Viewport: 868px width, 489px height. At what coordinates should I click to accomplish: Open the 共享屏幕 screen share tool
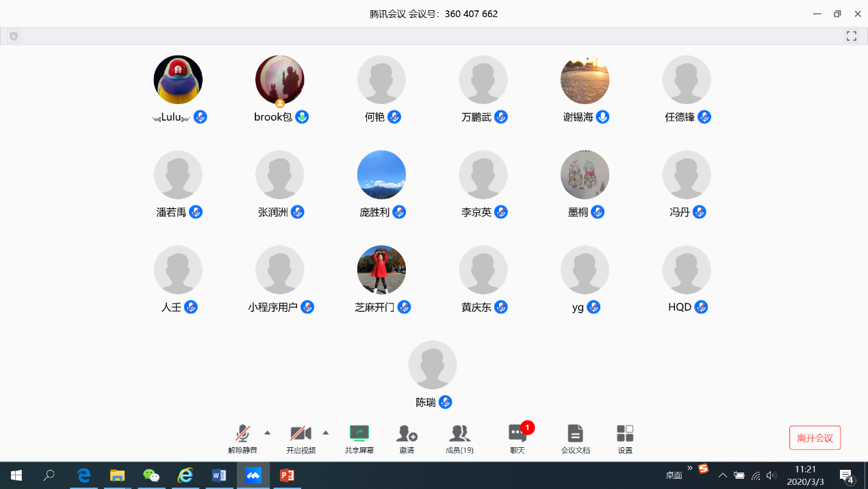click(359, 438)
